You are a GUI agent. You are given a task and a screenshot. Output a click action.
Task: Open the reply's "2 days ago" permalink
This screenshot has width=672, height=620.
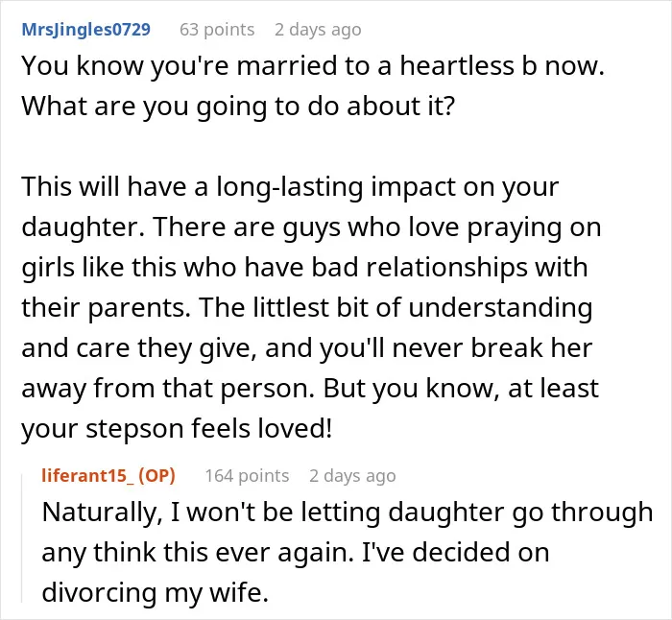(352, 476)
